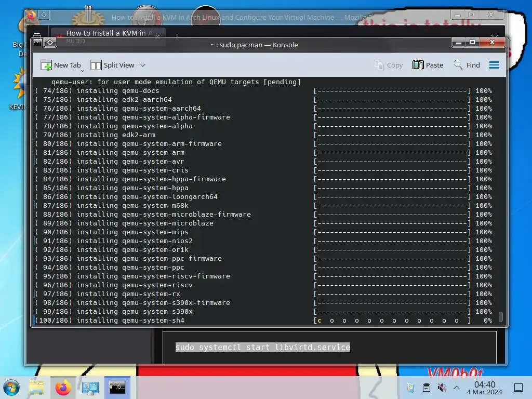Open a new tab in Konsole
This screenshot has width=532, height=399.
(x=61, y=65)
